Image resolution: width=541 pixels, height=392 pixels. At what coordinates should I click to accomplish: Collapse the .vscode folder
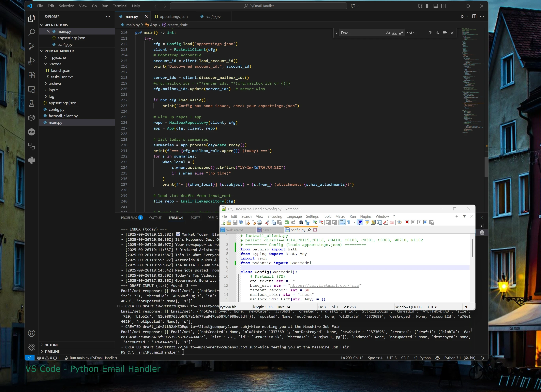pyautogui.click(x=55, y=64)
